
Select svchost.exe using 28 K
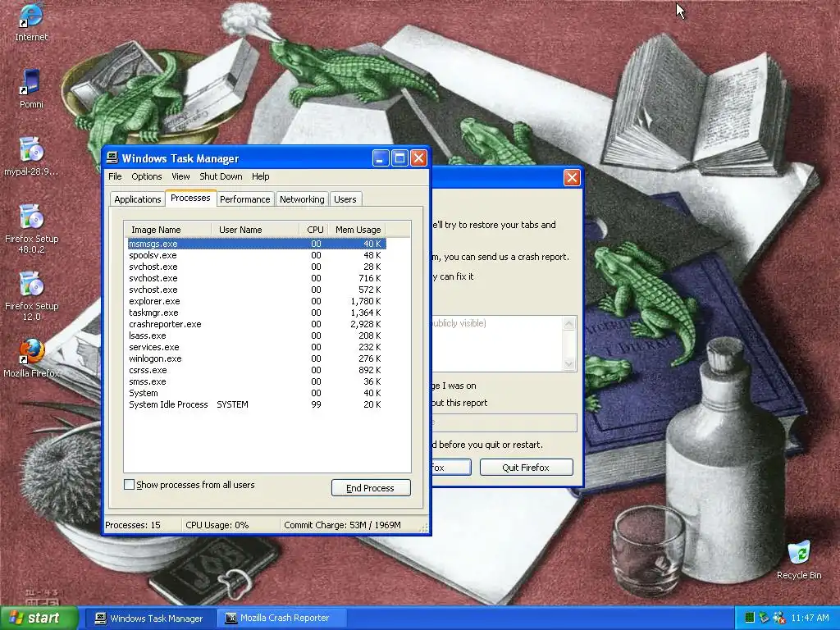256,267
